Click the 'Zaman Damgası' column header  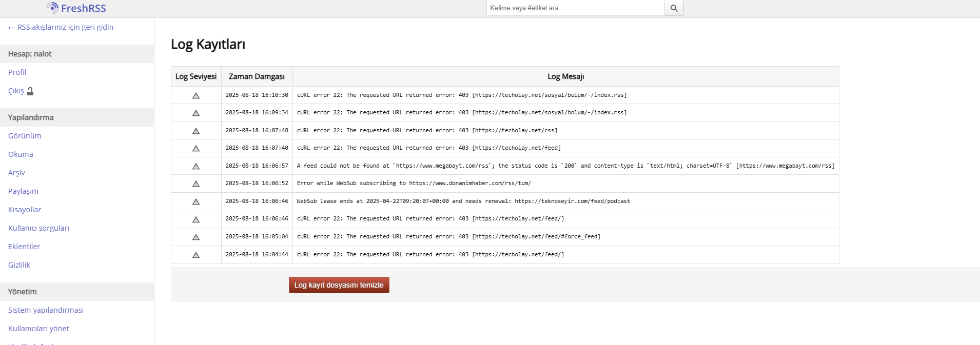point(257,76)
